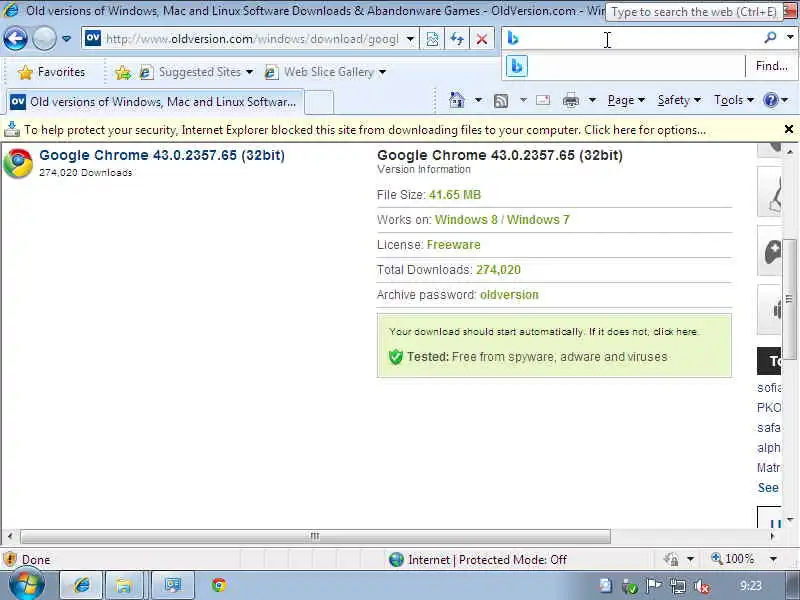Click the 'See' link in sidebar
Image resolution: width=800 pixels, height=600 pixels.
768,488
